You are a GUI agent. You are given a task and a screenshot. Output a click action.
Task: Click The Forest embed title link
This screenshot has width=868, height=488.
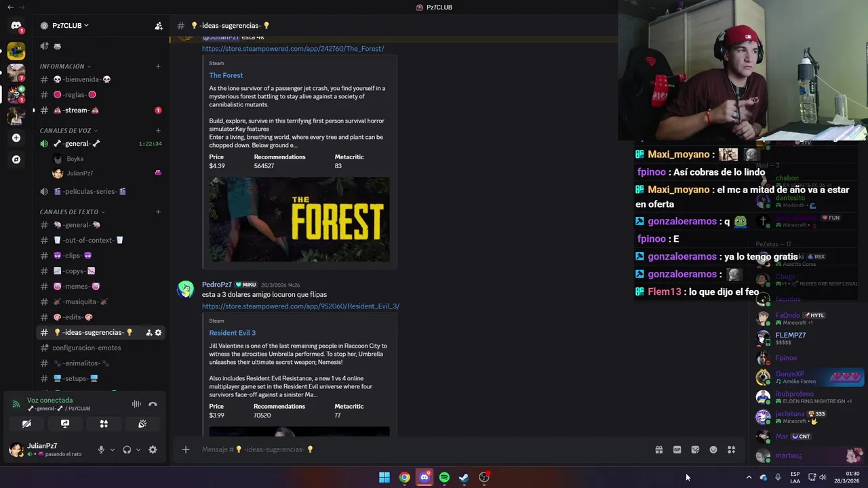click(x=226, y=75)
